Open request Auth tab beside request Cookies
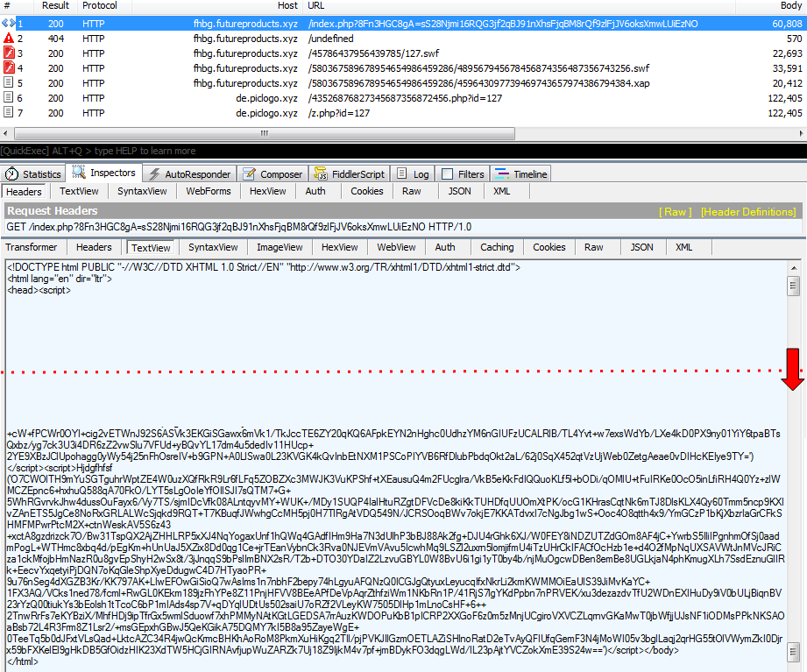This screenshot has width=807, height=672. 315,191
